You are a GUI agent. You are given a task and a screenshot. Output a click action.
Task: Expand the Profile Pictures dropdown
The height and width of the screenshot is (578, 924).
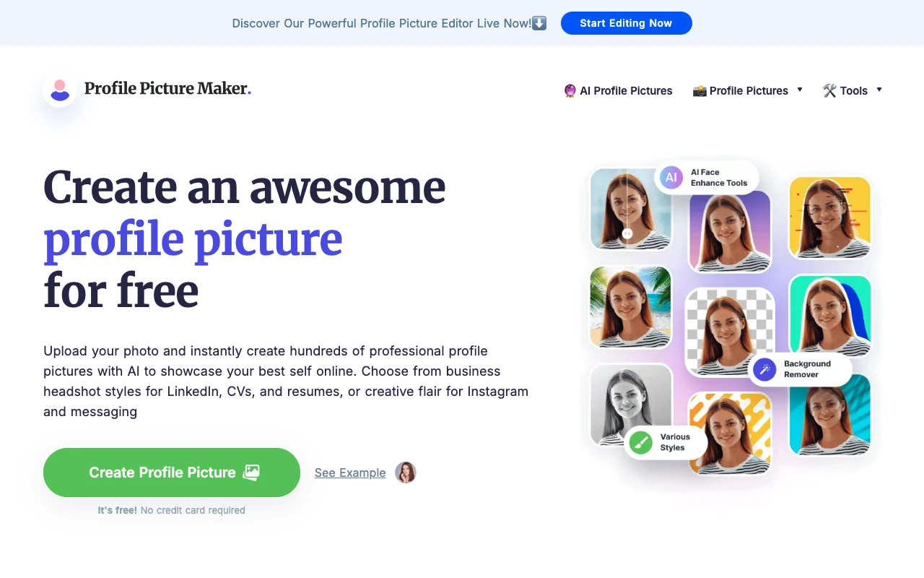pos(800,90)
